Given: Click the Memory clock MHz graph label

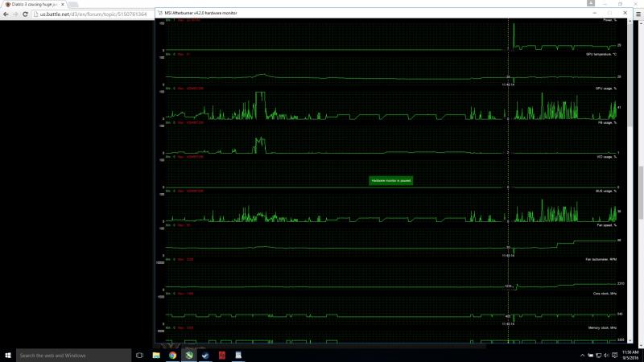Looking at the screenshot, I should click(602, 328).
